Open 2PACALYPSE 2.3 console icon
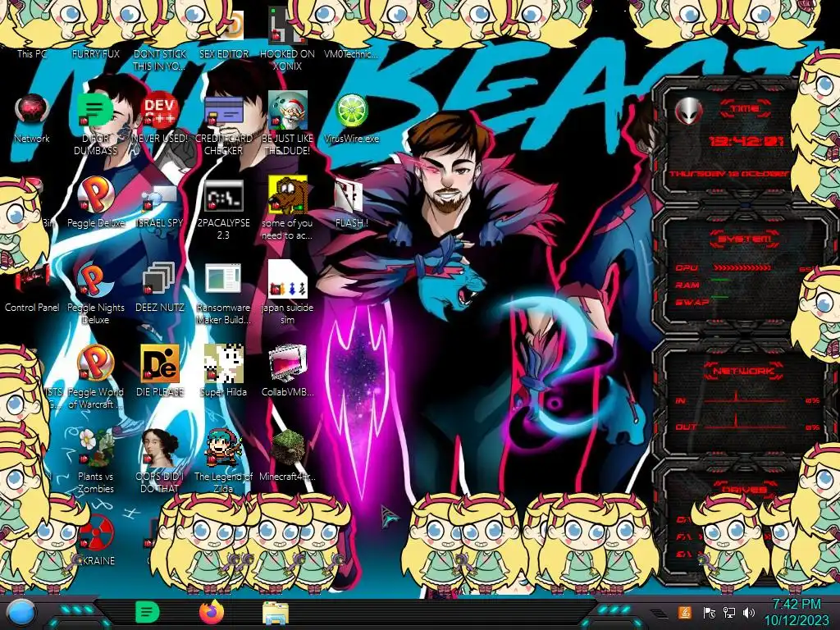The image size is (840, 630). [x=224, y=195]
